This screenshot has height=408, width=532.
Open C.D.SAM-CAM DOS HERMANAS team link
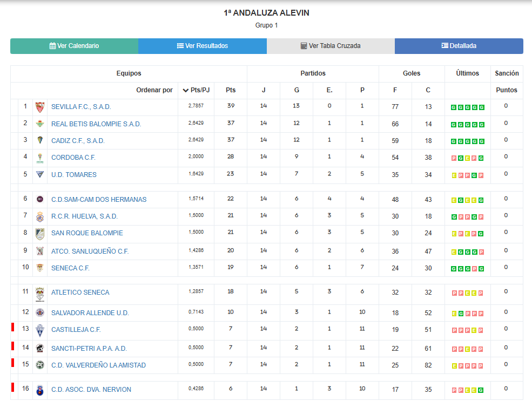point(99,200)
